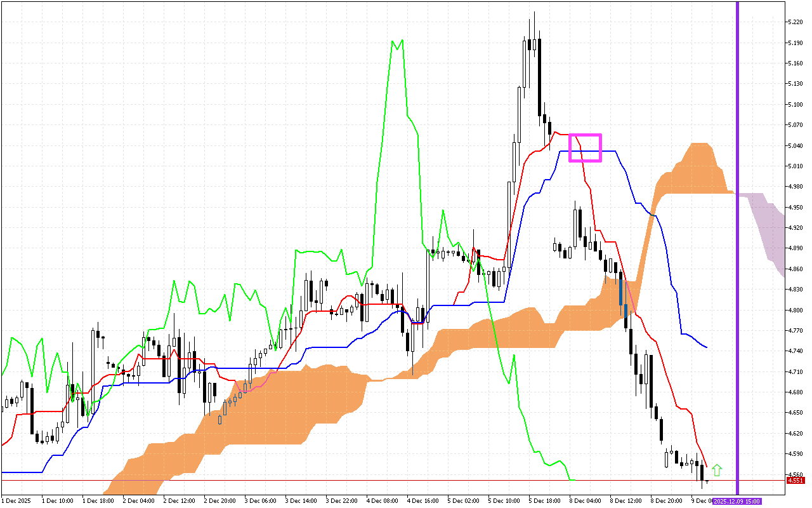
Task: Click the purple vertical line marker
Action: tap(737, 254)
